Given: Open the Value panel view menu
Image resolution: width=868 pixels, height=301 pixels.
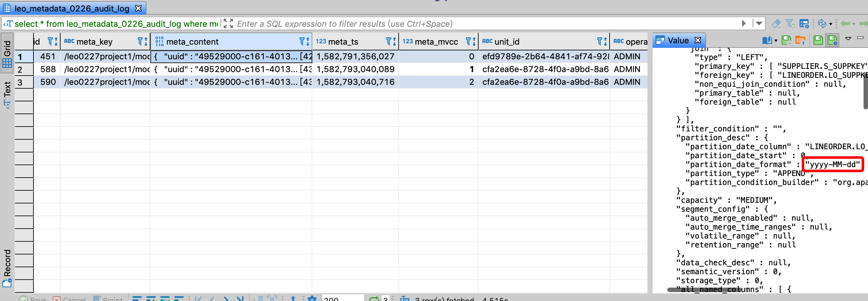Looking at the screenshot, I should point(848,39).
